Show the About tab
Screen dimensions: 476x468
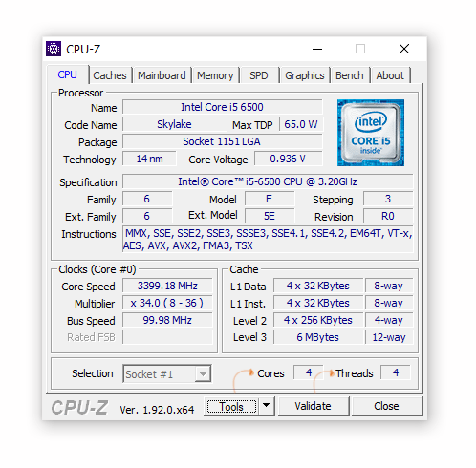click(x=390, y=75)
